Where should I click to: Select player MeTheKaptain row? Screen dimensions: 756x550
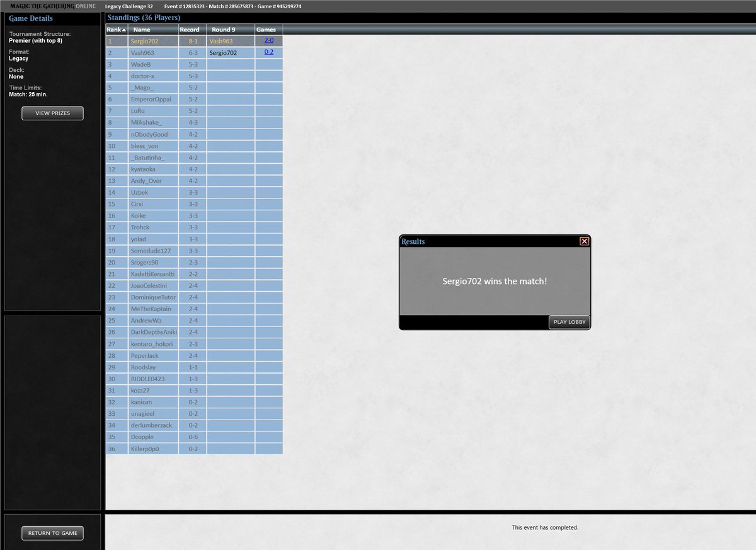pyautogui.click(x=194, y=309)
